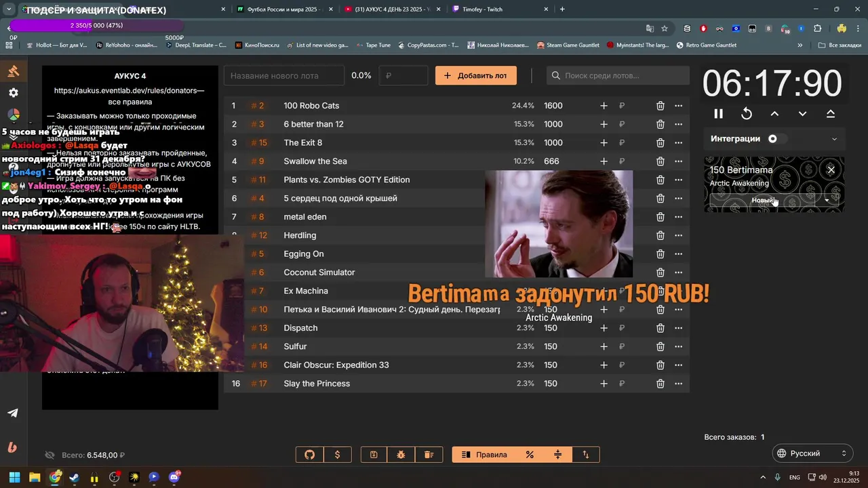868x488 pixels.
Task: Click the Новый button on donation card
Action: click(x=763, y=201)
